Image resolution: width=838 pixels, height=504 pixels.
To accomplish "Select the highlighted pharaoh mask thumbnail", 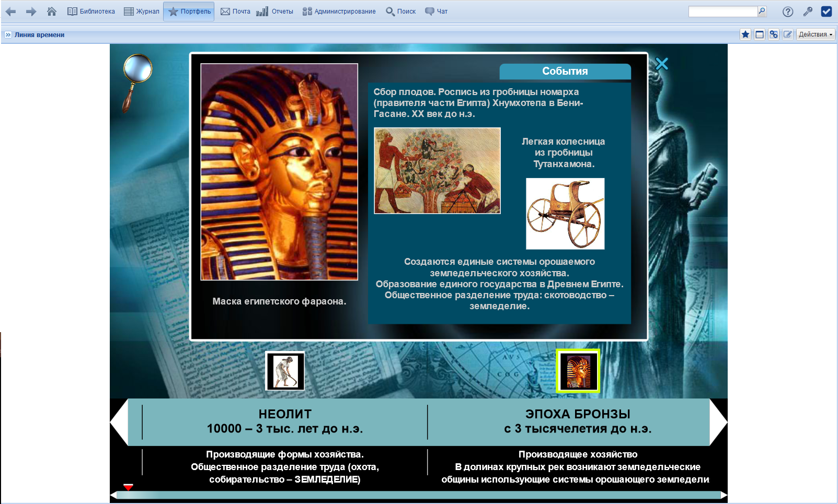I will tap(578, 371).
